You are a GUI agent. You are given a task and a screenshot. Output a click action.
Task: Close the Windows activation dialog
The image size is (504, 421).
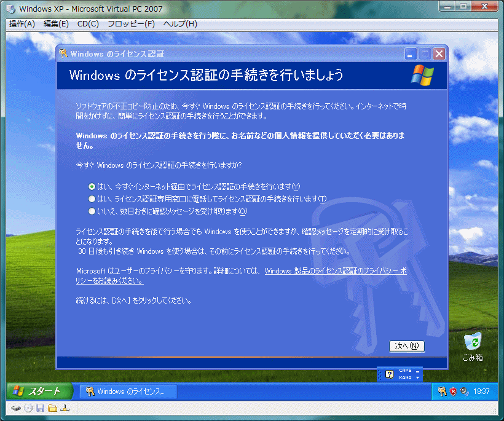(x=439, y=54)
